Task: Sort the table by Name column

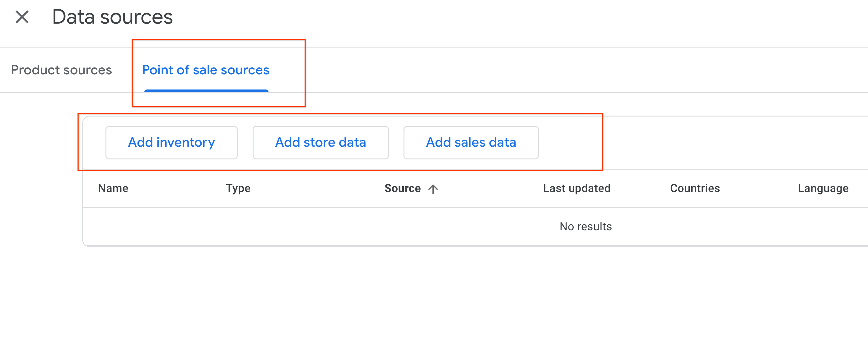Action: (x=113, y=188)
